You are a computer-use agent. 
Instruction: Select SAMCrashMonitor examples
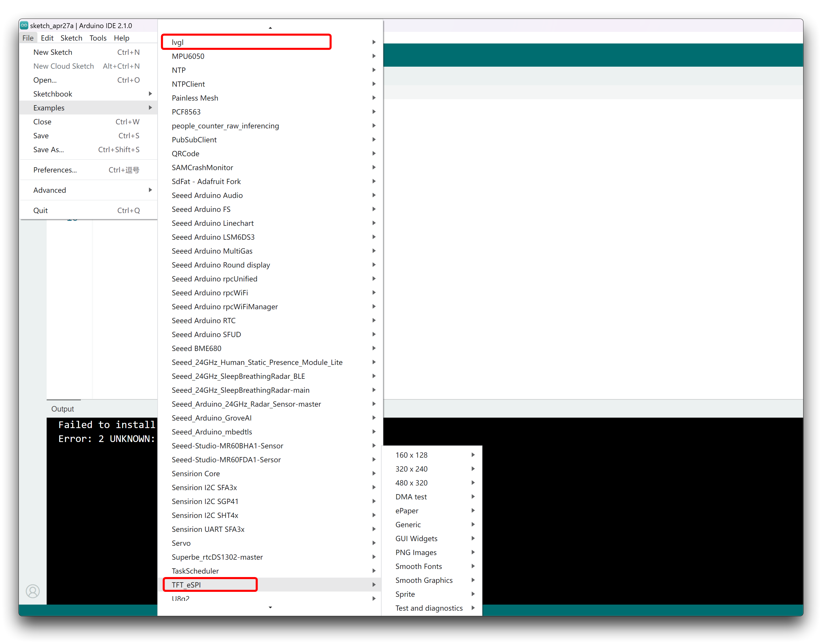[x=270, y=168]
